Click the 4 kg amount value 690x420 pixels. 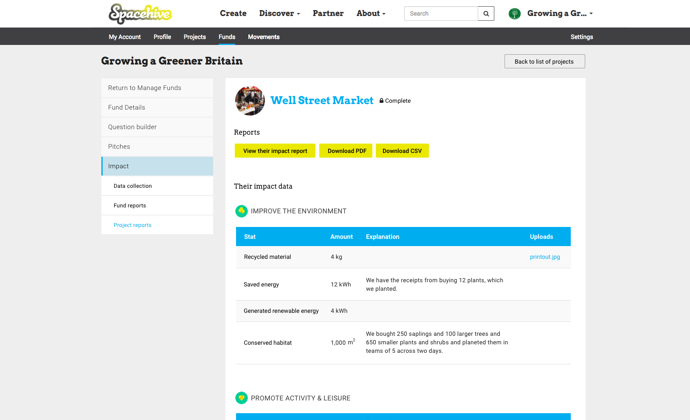336,257
